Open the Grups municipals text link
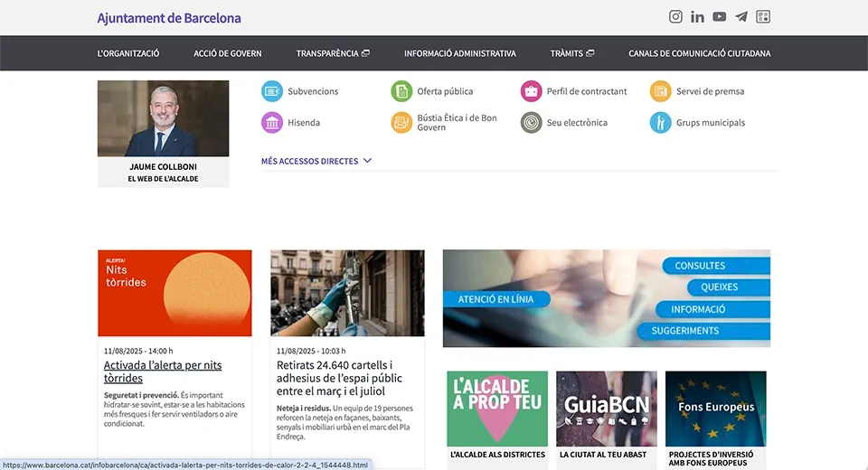 (711, 122)
